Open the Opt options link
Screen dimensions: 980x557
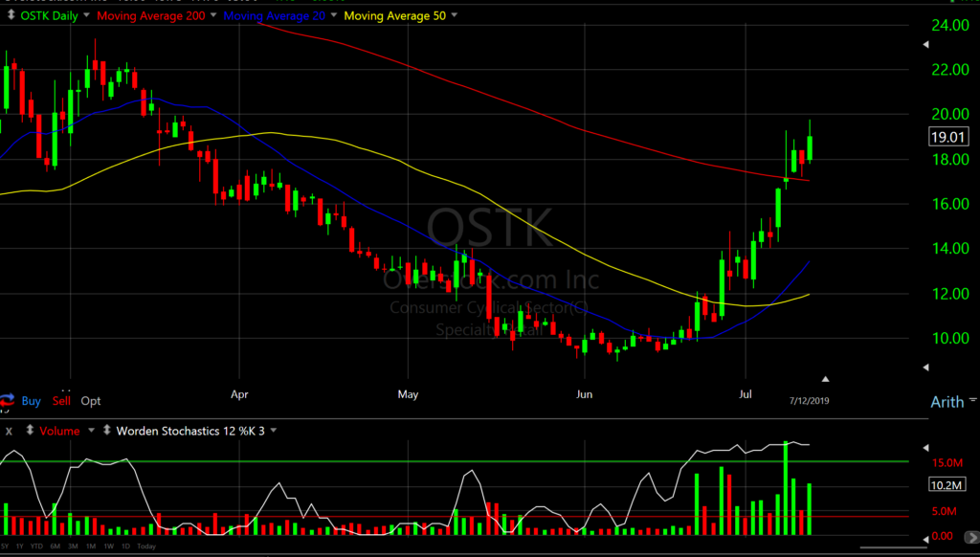[91, 401]
